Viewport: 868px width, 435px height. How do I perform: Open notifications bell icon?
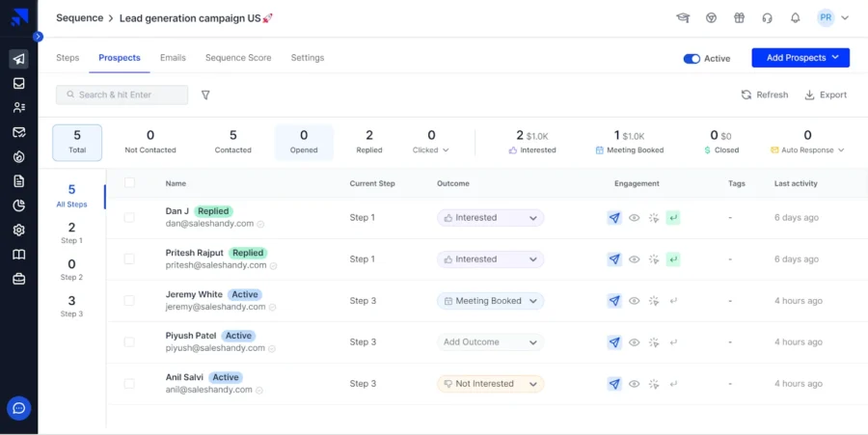(796, 17)
